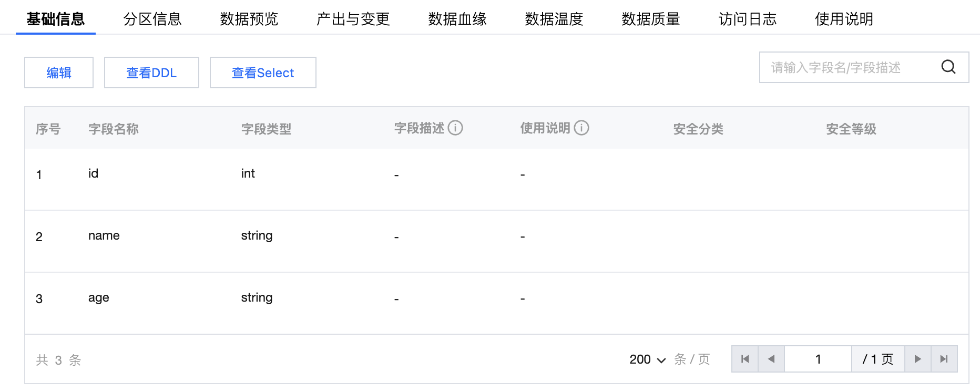The image size is (980, 392).
Task: Click the 查看DDL button
Action: (151, 73)
